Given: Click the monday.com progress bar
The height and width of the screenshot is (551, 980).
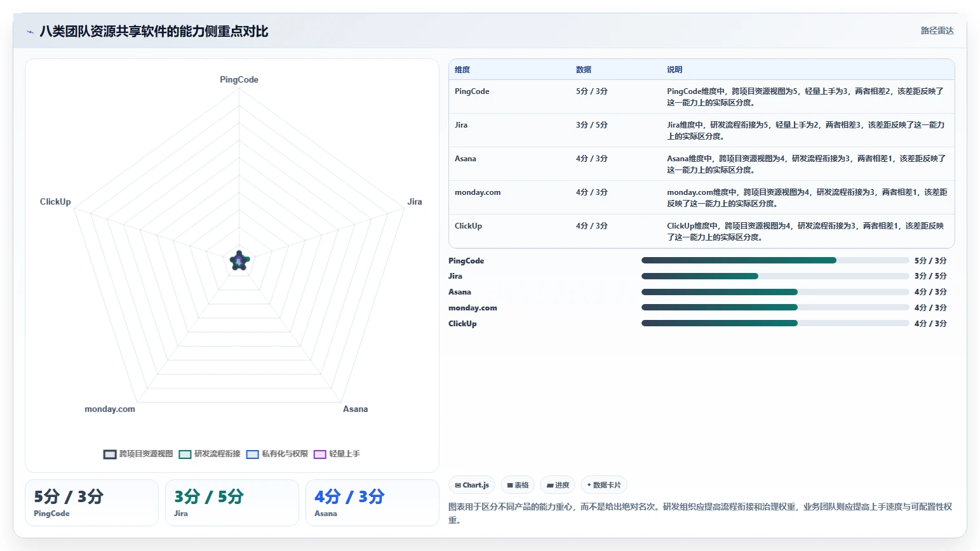Looking at the screenshot, I should (x=775, y=307).
